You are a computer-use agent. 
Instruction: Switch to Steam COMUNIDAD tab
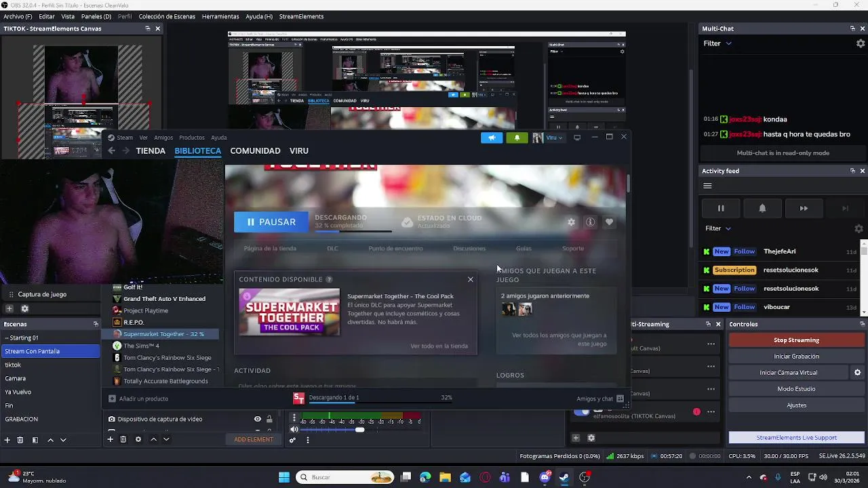point(255,151)
